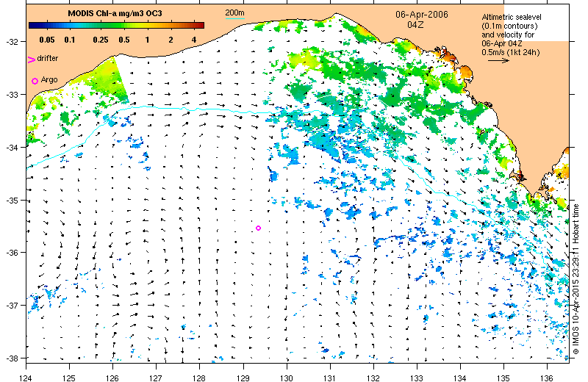Viewport: 588px width, 382px height.
Task: Click the colorbar tick label "1"
Action: pos(148,40)
